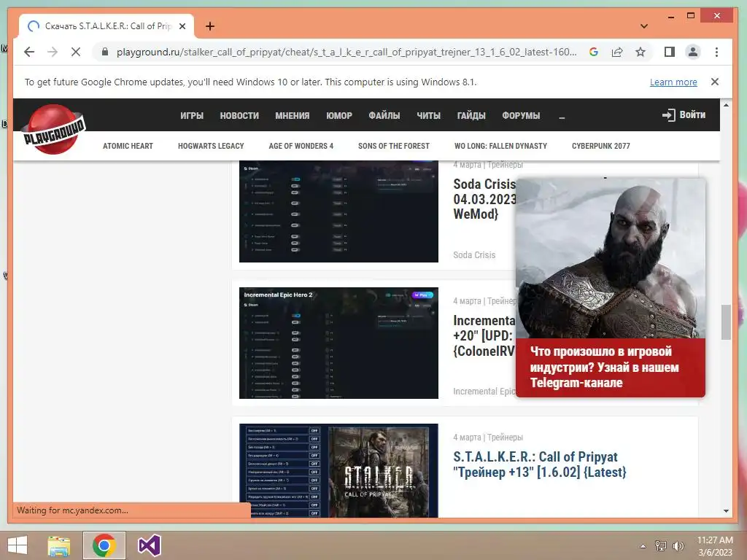This screenshot has width=747, height=560.
Task: Open the МНЕНИЯ section
Action: point(292,116)
